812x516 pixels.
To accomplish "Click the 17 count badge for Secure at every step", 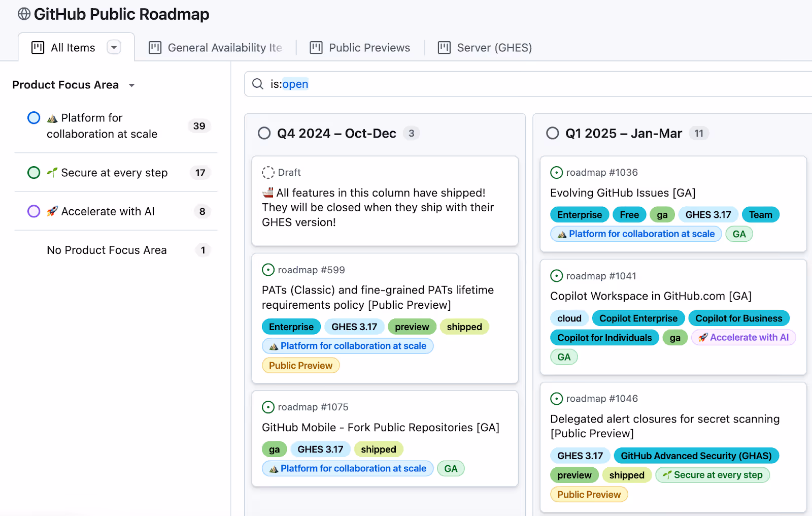I will pyautogui.click(x=200, y=173).
